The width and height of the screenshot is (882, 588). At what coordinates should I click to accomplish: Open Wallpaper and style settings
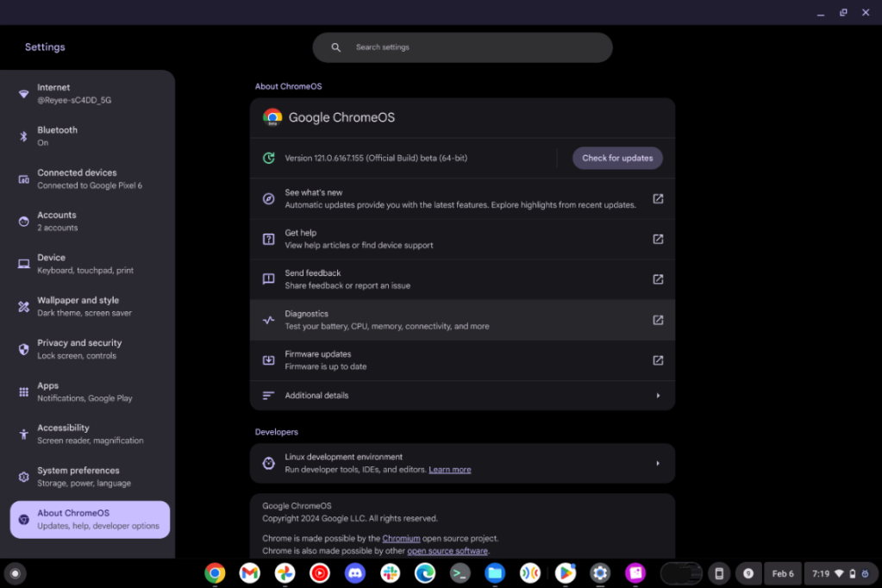coord(90,307)
